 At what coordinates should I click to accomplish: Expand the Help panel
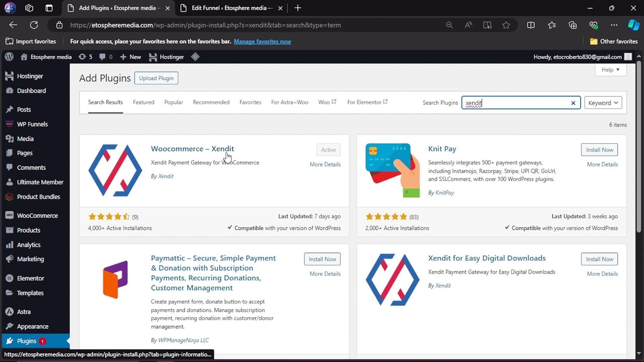pos(611,70)
